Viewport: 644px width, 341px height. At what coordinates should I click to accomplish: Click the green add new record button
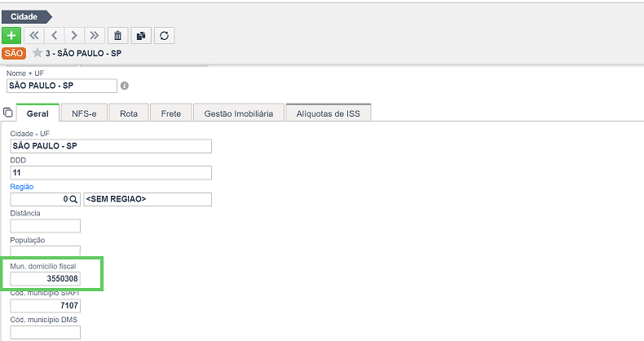[x=11, y=35]
